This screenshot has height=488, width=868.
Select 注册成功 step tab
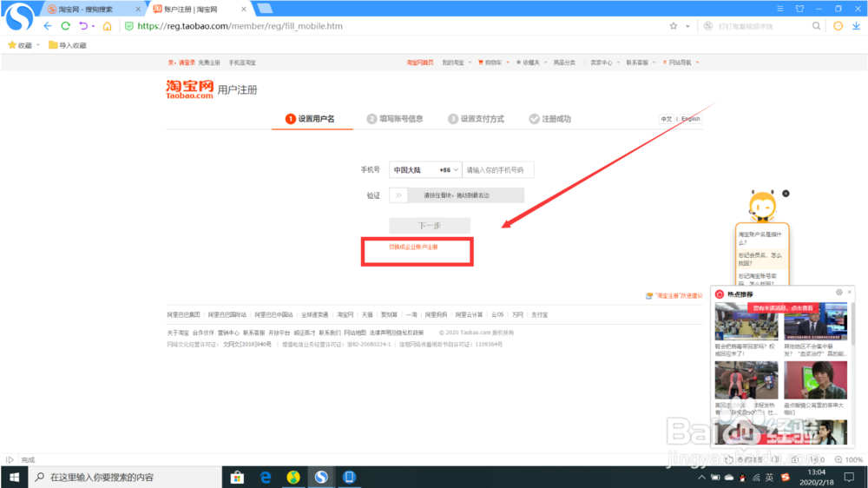(x=549, y=119)
